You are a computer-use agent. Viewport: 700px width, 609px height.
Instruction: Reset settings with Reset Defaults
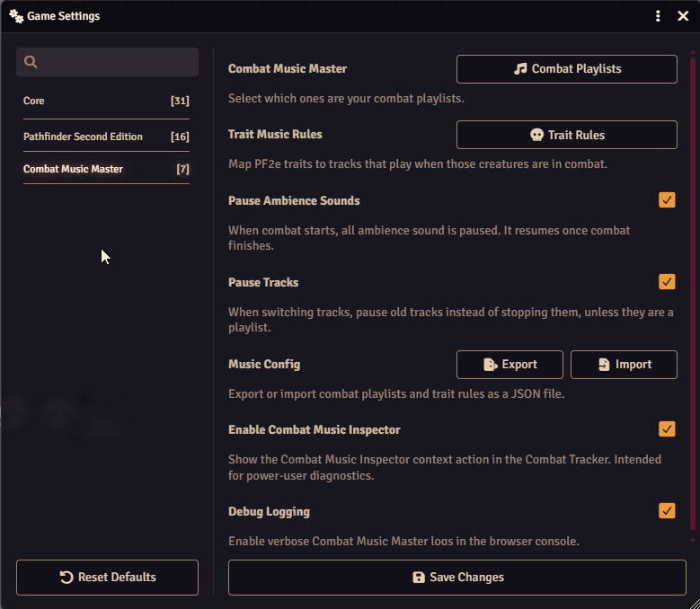coord(107,578)
